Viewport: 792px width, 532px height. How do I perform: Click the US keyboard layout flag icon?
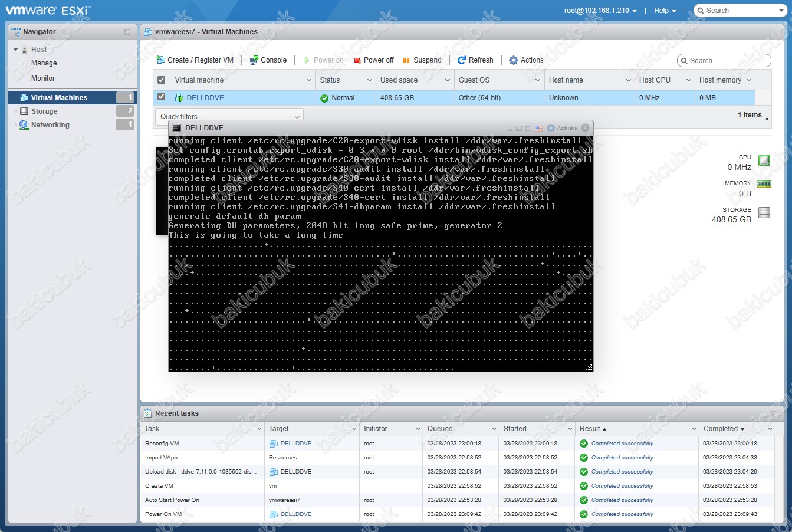click(x=538, y=128)
